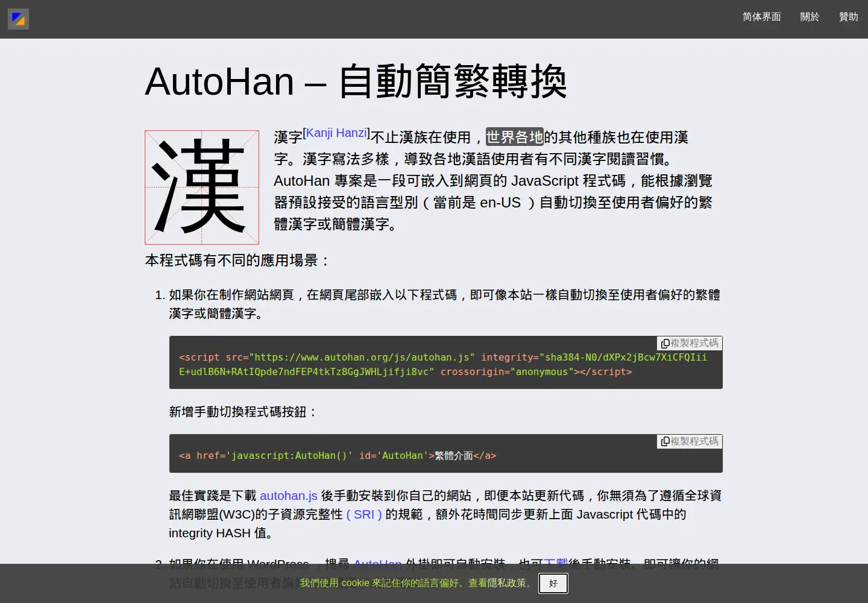Open the Kanji Hanzi reference link
Image resolution: width=868 pixels, height=603 pixels.
click(x=336, y=133)
